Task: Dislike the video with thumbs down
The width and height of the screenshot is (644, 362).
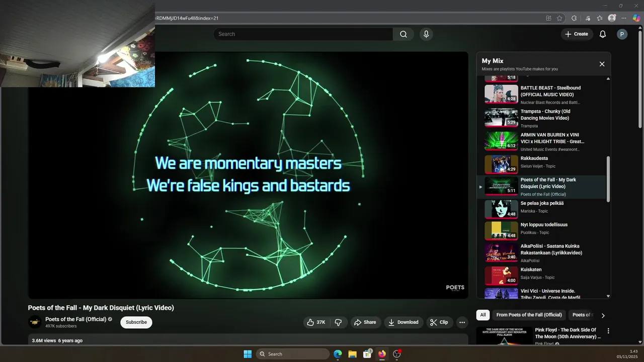Action: (x=338, y=322)
